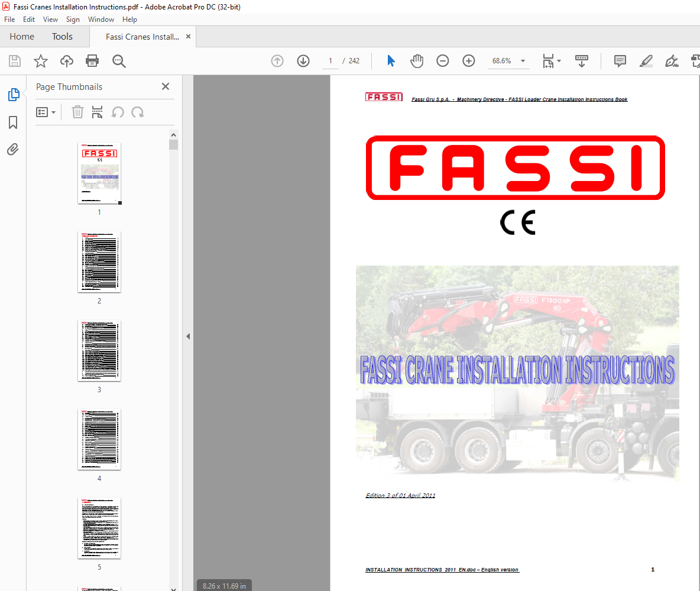The image size is (700, 591).
Task: Click thumbnails scrollbar down arrow
Action: point(174,589)
